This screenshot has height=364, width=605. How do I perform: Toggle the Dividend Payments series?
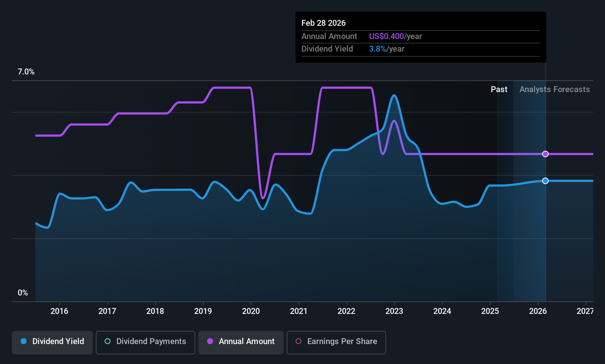point(146,342)
